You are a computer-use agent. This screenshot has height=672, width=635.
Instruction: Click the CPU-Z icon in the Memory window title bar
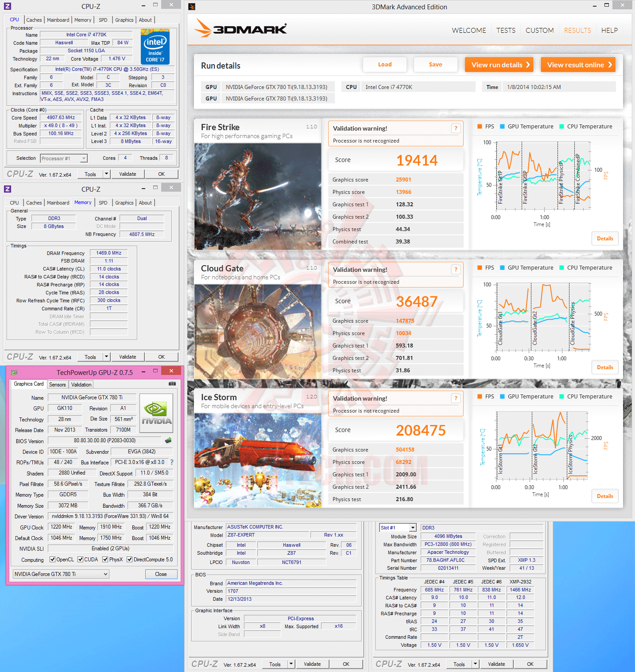[x=7, y=189]
